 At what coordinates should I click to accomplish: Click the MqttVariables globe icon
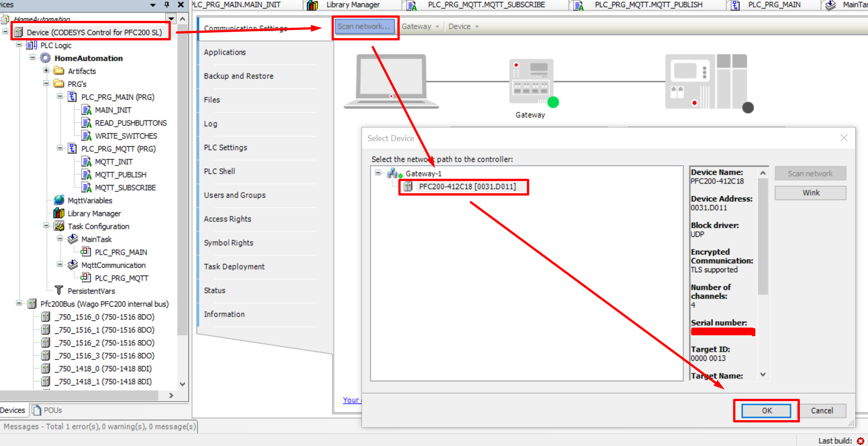point(59,200)
